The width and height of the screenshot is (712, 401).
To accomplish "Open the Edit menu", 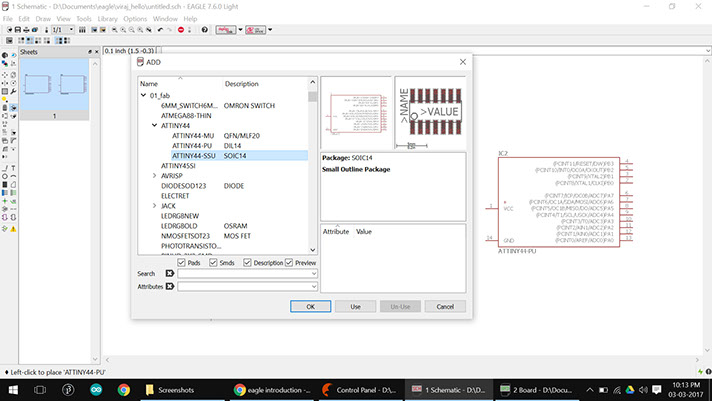I will pos(24,19).
